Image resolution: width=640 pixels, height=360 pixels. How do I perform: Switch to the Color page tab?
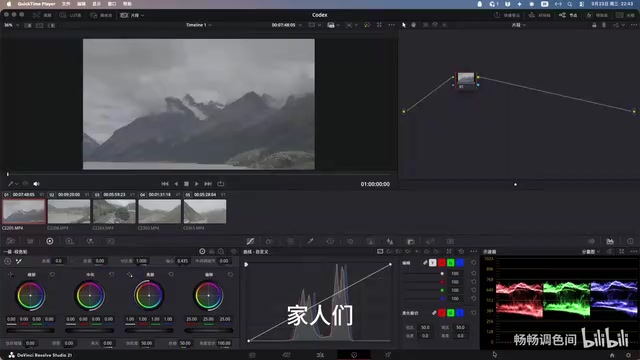(x=354, y=355)
